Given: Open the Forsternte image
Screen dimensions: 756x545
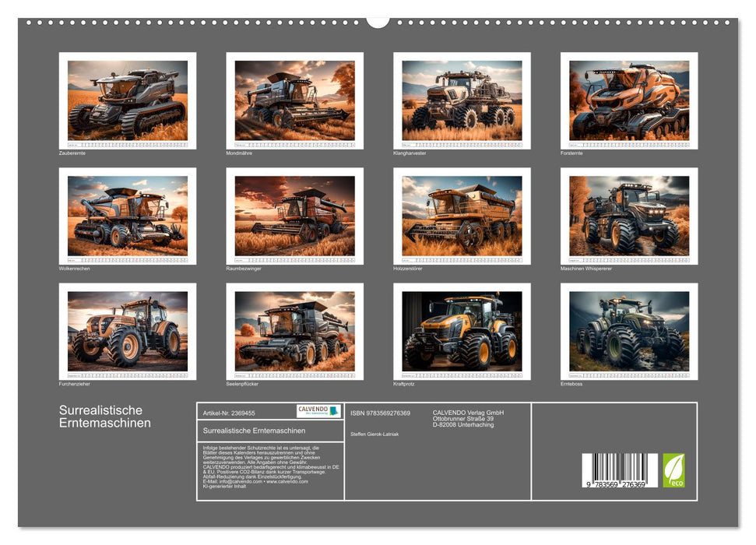Looking at the screenshot, I should pos(629,100).
